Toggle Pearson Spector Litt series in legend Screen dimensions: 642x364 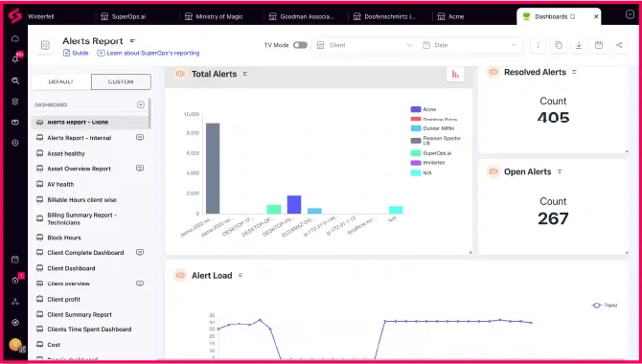[436, 141]
